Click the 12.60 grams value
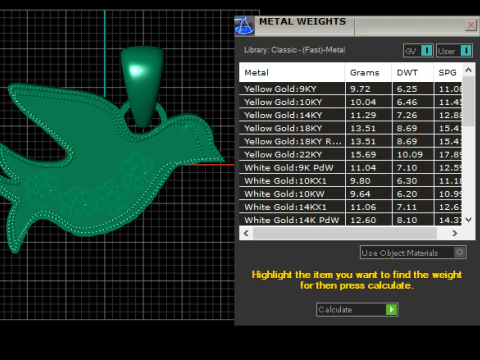This screenshot has width=480, height=360. pyautogui.click(x=363, y=220)
